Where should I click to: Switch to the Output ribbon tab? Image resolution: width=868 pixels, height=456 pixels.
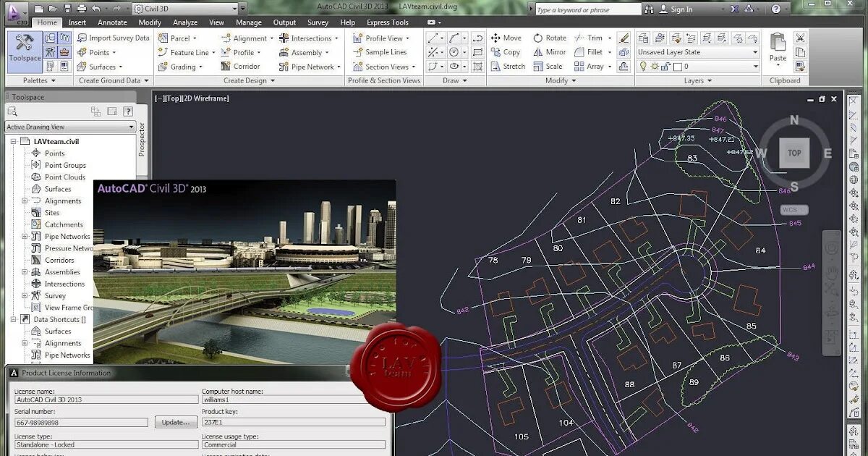[284, 22]
